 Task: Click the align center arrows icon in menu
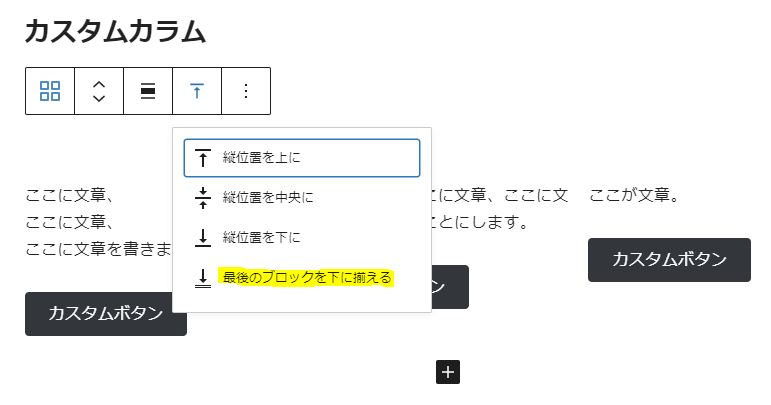(x=203, y=198)
